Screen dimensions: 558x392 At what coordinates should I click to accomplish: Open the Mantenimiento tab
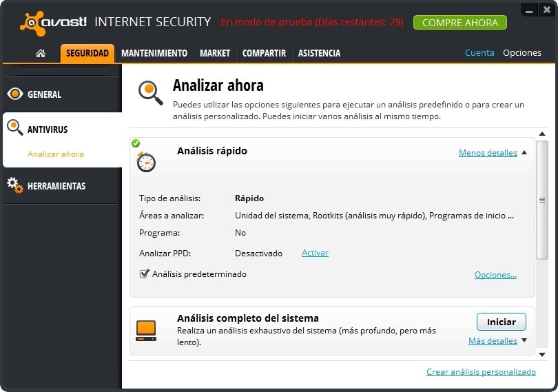click(154, 54)
